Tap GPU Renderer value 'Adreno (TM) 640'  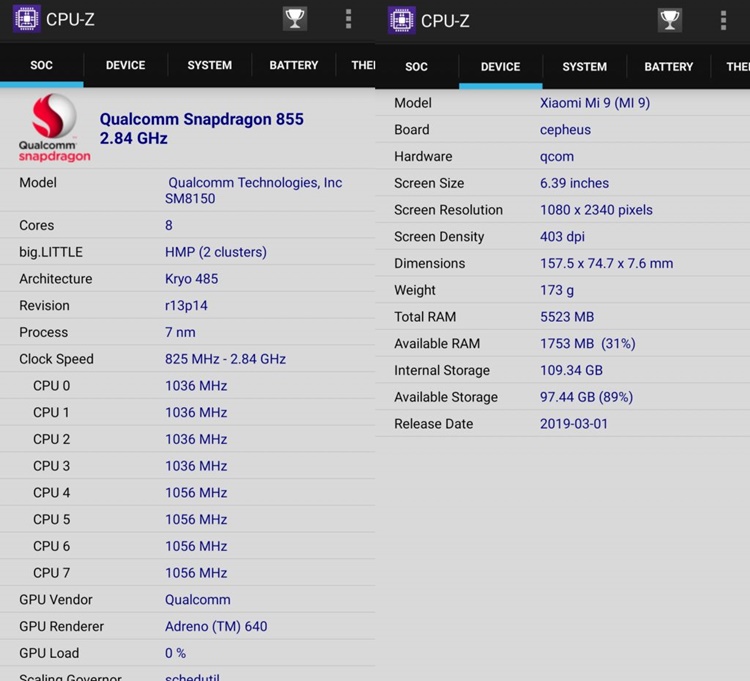click(216, 626)
